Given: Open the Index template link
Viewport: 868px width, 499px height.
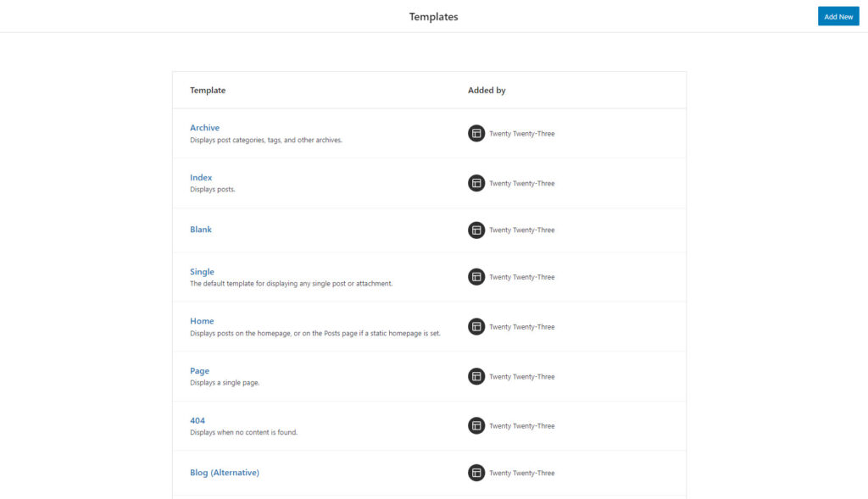Looking at the screenshot, I should tap(201, 178).
